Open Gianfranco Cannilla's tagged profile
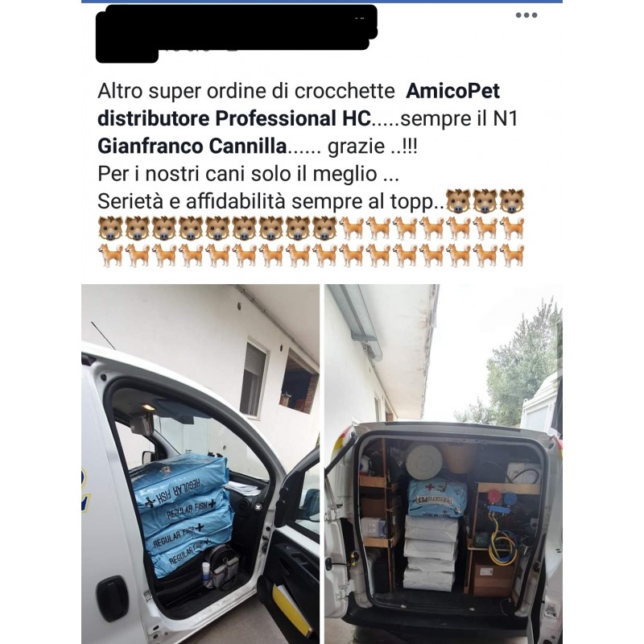Viewport: 644px width, 644px height. (x=192, y=146)
